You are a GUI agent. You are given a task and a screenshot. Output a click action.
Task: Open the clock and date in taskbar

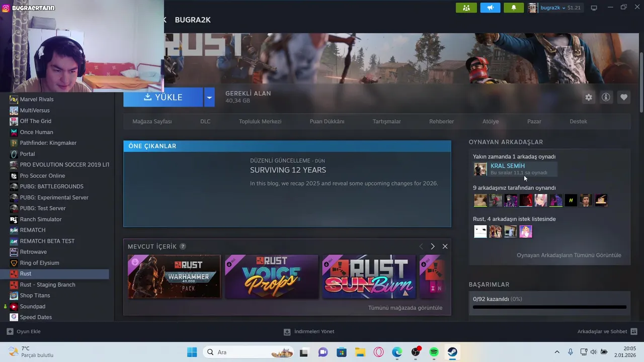tap(625, 352)
